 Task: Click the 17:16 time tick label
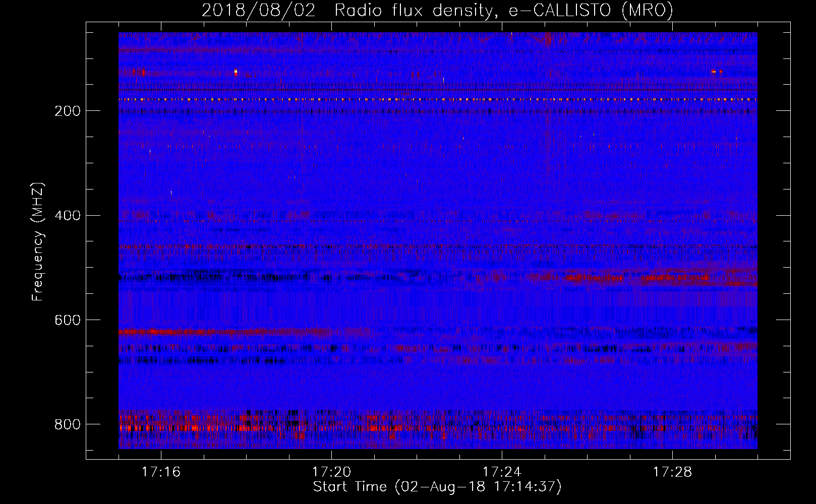[x=161, y=472]
